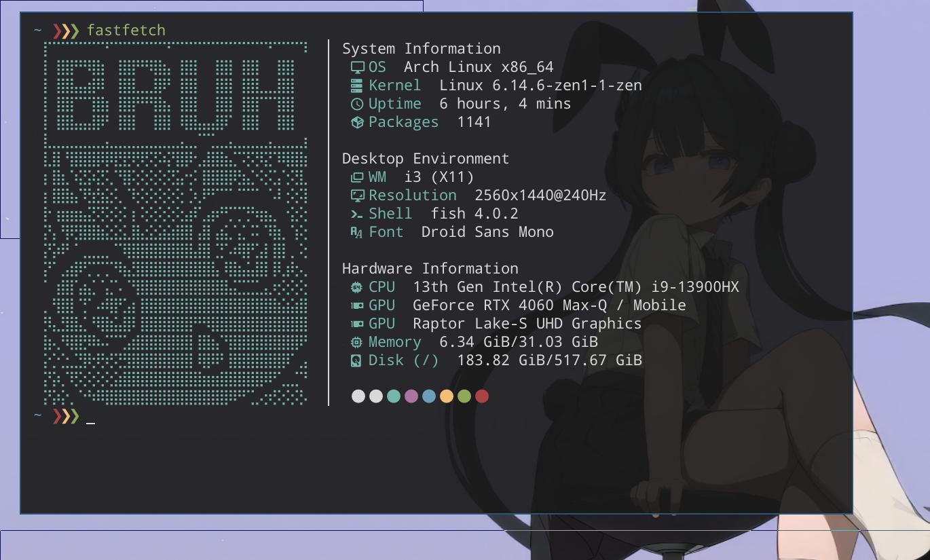
Task: Click the Memory label
Action: [395, 342]
